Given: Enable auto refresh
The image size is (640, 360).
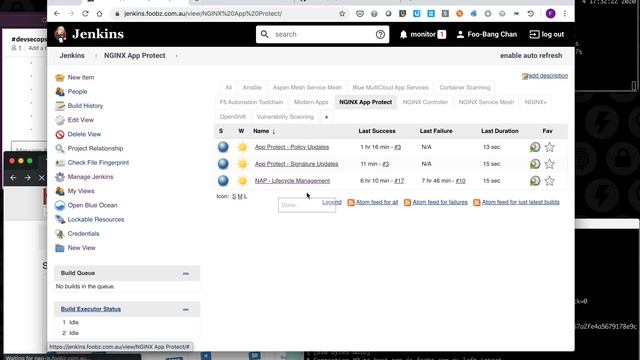Looking at the screenshot, I should point(531,56).
